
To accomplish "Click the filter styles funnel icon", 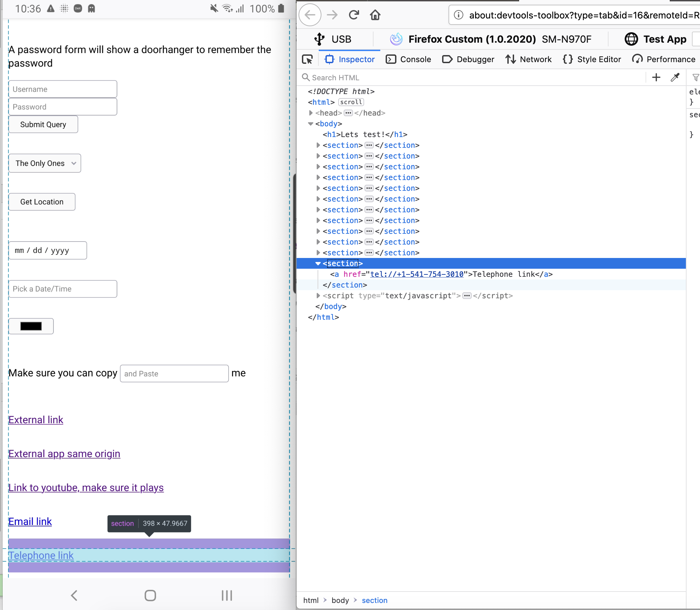I will coord(695,77).
